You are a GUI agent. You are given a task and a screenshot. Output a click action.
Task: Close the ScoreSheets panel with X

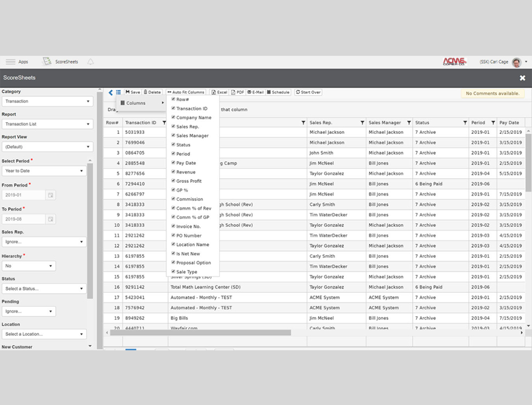[522, 78]
